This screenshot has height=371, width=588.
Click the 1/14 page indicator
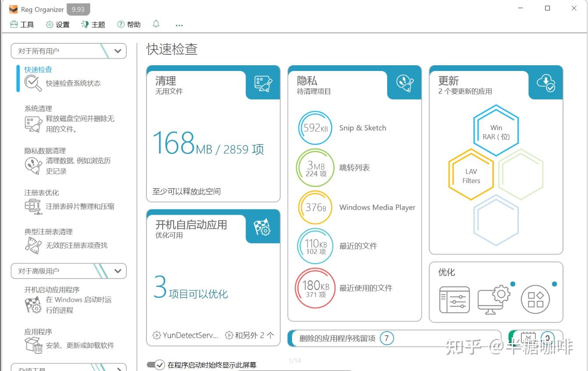point(295,360)
